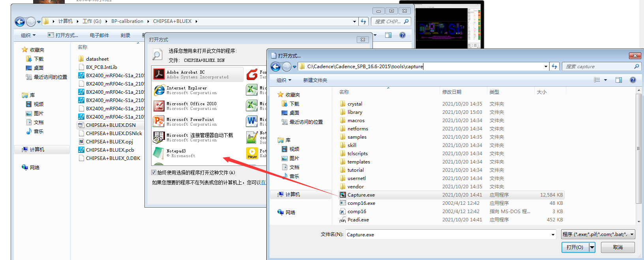644x260 pixels.
Task: Click the Back arrow in the capture browse dialog
Action: click(x=275, y=67)
